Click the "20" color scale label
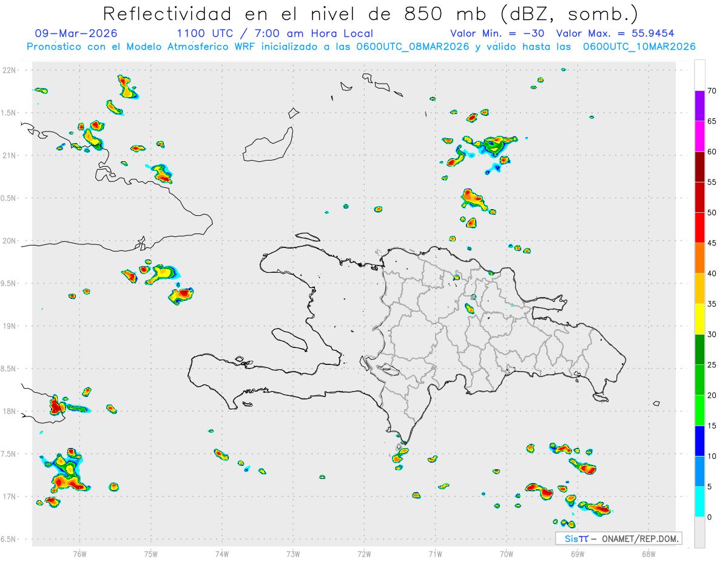 pyautogui.click(x=712, y=395)
